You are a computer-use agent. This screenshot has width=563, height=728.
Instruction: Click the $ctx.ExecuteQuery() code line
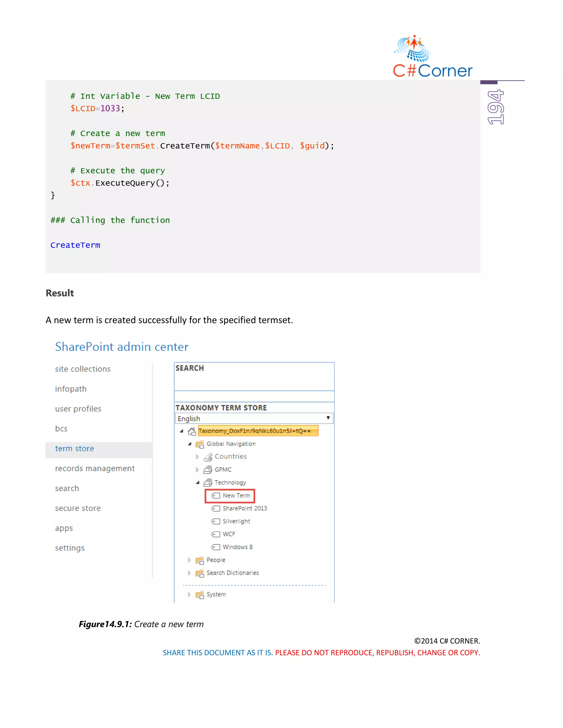120,183
